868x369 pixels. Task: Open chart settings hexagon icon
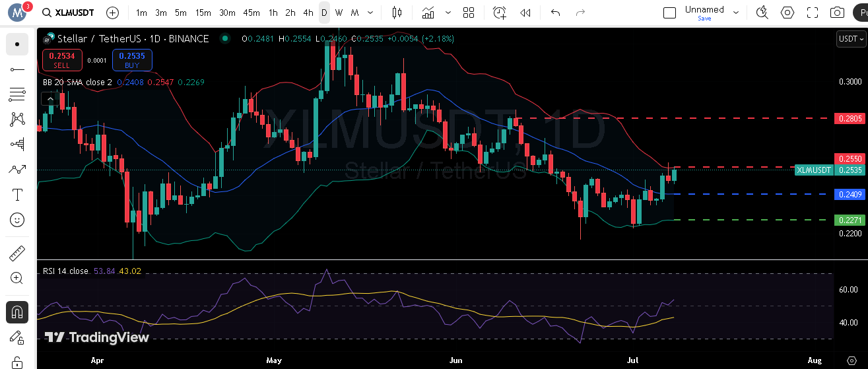point(787,13)
